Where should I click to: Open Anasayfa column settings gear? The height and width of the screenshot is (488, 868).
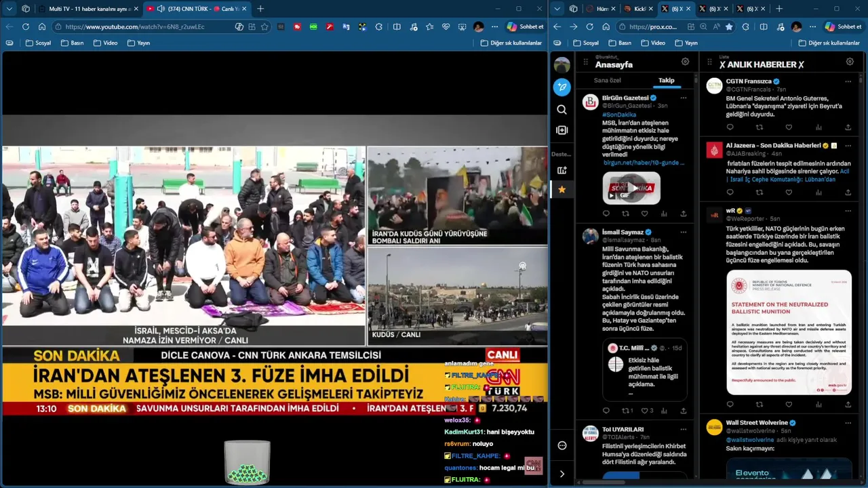[x=685, y=62]
